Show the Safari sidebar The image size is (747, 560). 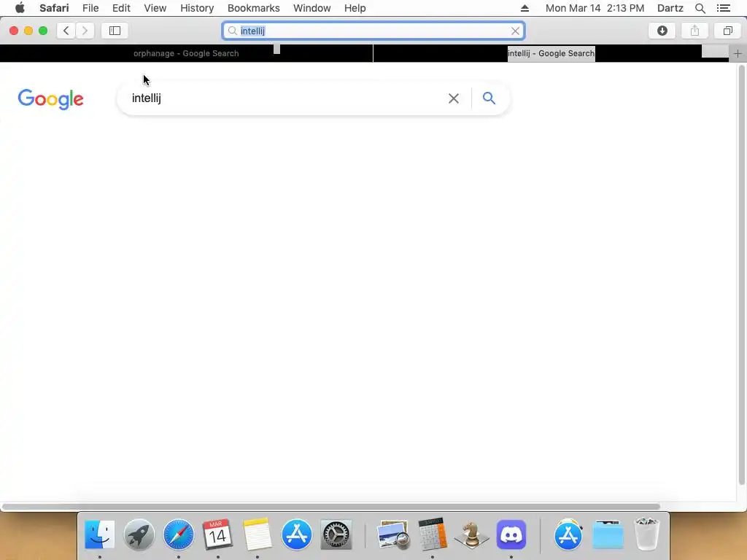click(115, 31)
